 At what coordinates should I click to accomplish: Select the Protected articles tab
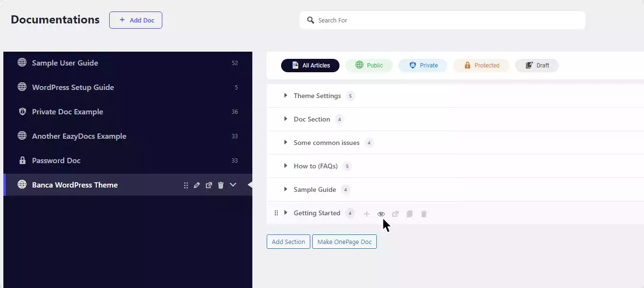tap(481, 65)
